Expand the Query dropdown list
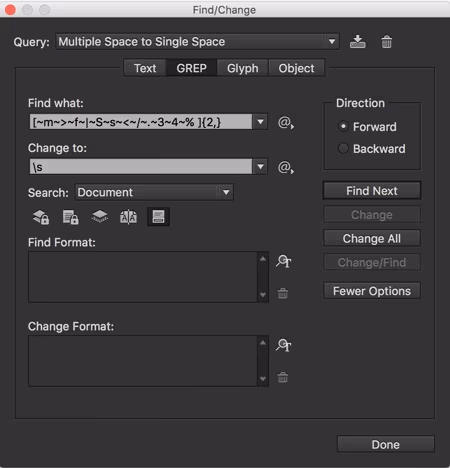Screen dimensions: 450x468 pyautogui.click(x=332, y=42)
